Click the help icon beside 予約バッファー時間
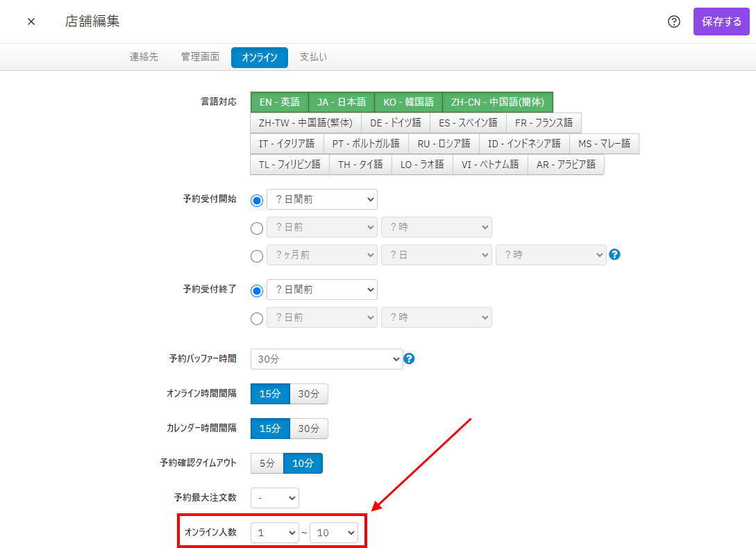Image resolution: width=756 pixels, height=548 pixels. (410, 358)
